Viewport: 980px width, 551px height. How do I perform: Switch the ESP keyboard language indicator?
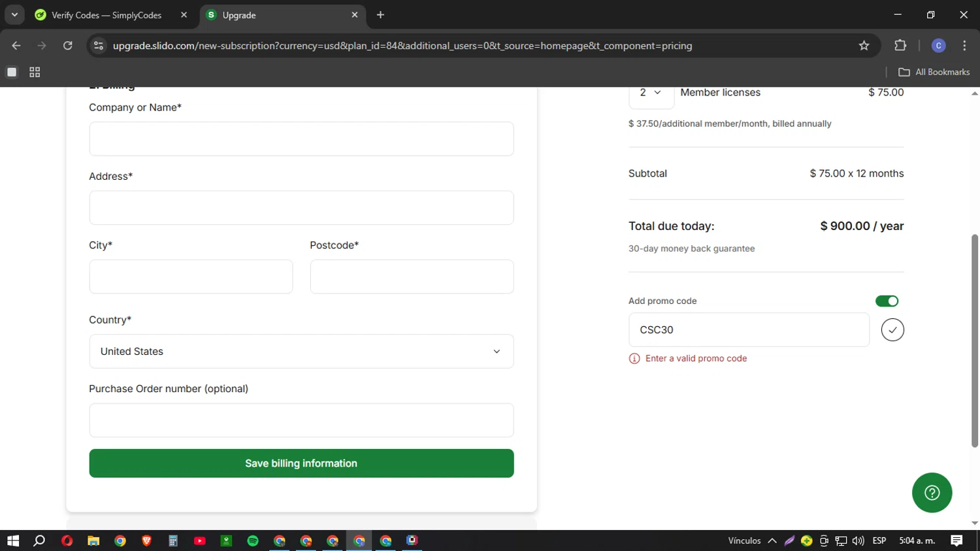point(879,541)
